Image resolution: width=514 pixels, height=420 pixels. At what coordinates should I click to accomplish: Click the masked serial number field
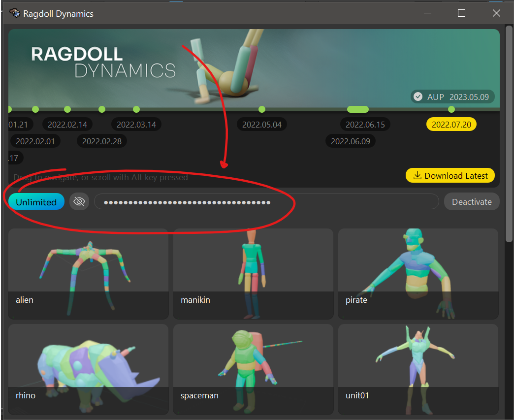pos(266,202)
